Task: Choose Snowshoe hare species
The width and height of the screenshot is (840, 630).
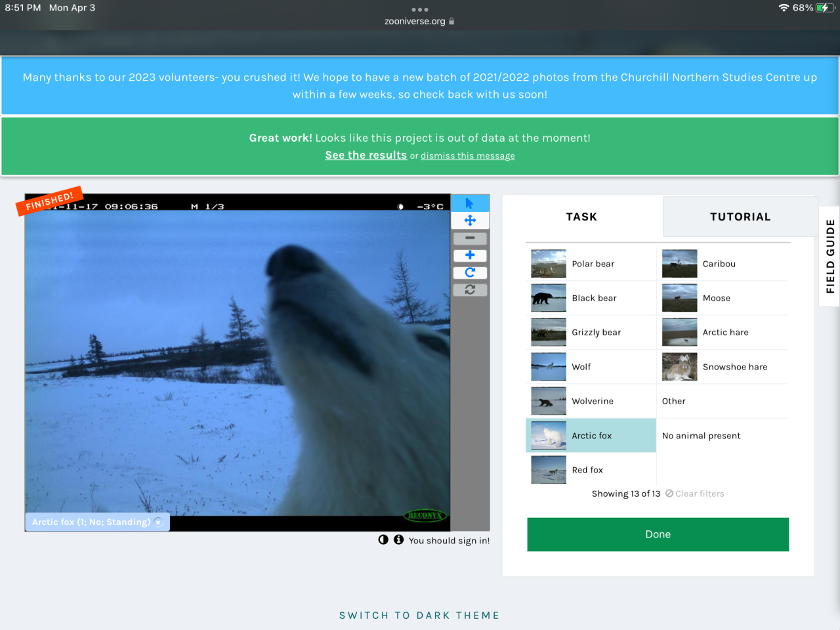Action: pyautogui.click(x=723, y=367)
